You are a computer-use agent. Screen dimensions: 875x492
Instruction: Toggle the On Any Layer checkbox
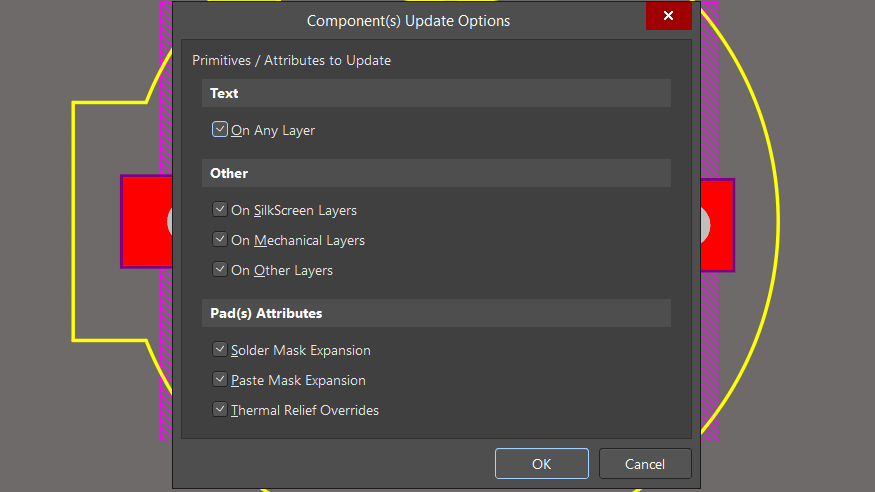point(220,130)
